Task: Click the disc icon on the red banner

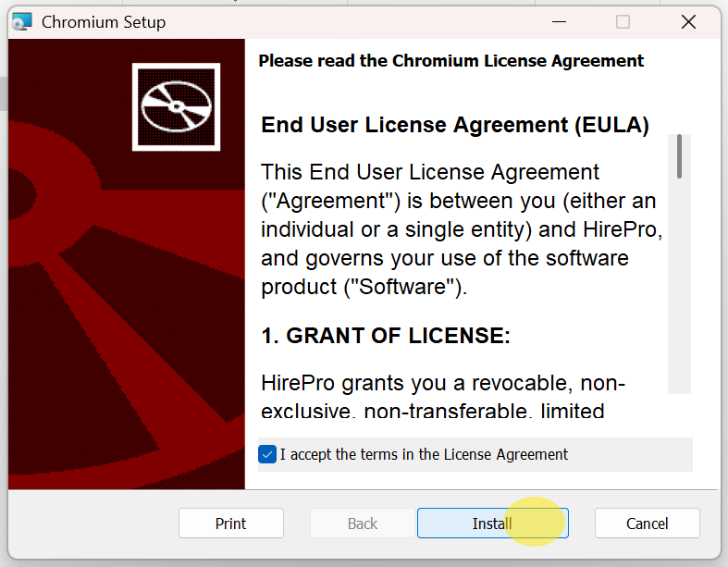Action: 176,106
